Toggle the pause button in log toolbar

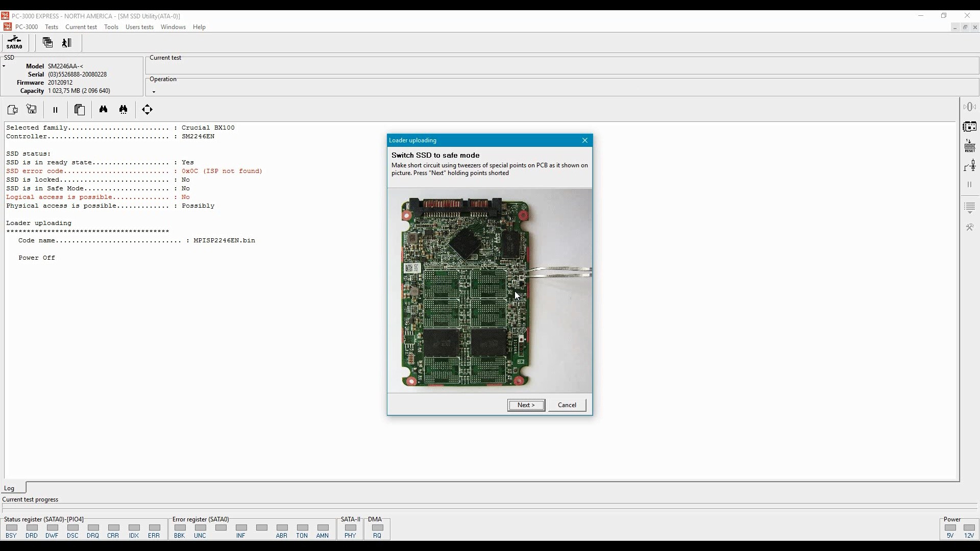coord(55,109)
